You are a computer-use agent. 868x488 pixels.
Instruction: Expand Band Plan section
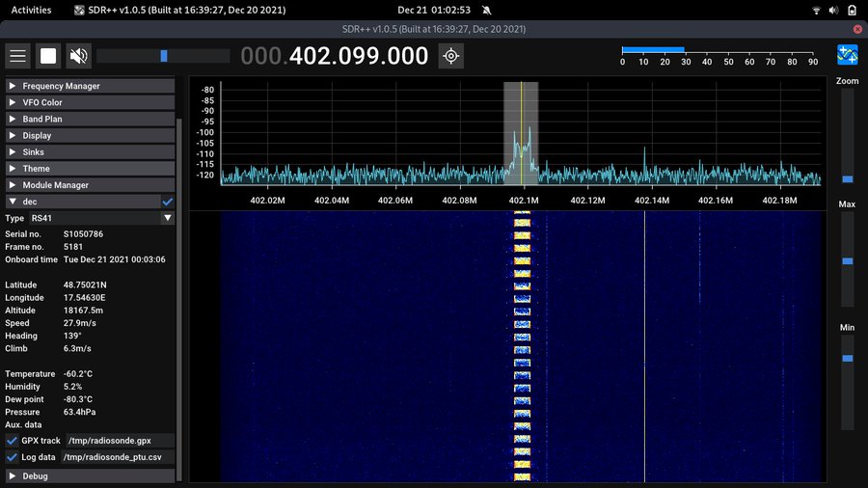[x=90, y=119]
